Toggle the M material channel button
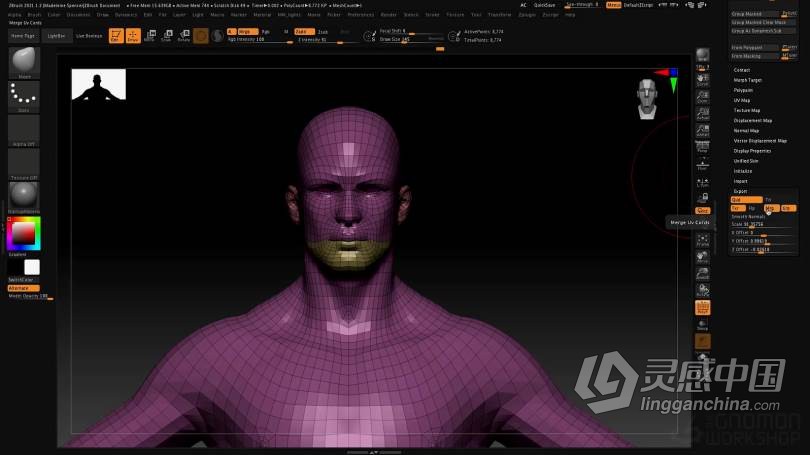Image resolution: width=810 pixels, height=455 pixels. [x=286, y=32]
